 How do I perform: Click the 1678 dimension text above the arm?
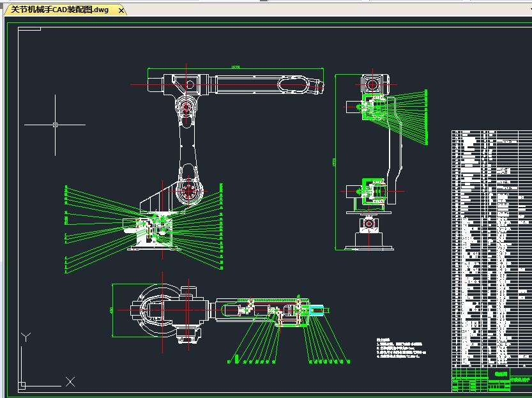pyautogui.click(x=236, y=67)
